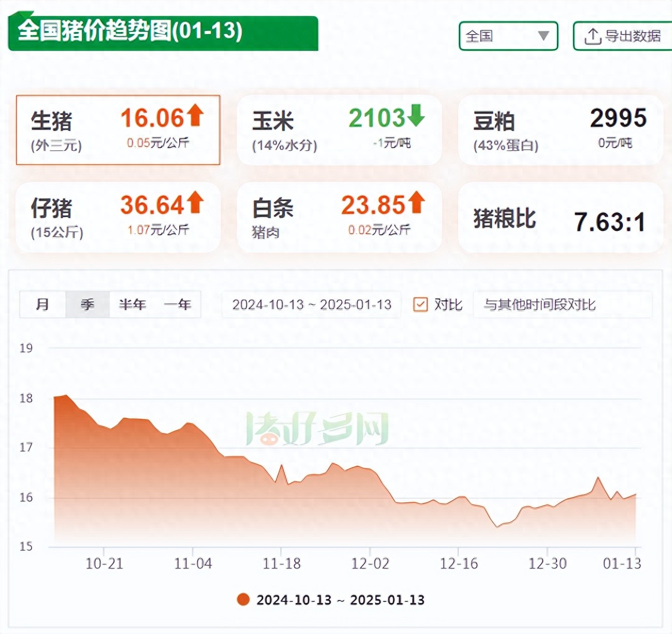Image resolution: width=672 pixels, height=634 pixels.
Task: Toggle the orange legend dot for 2024-10-13 ~ 2025-01-13
Action: pyautogui.click(x=243, y=599)
